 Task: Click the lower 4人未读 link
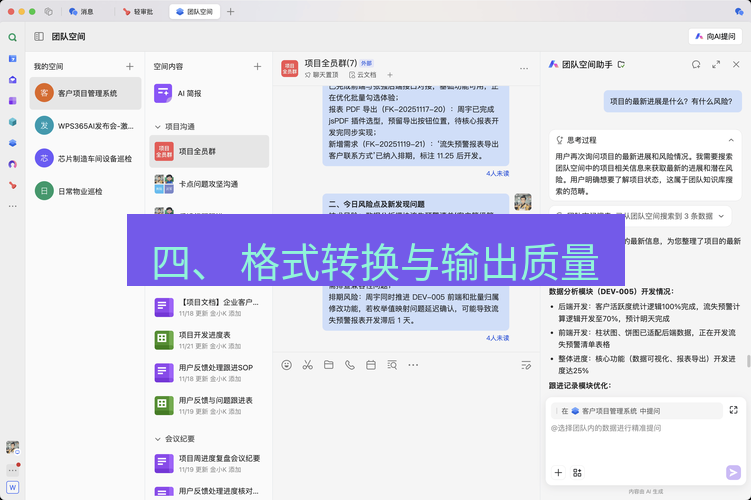click(498, 338)
